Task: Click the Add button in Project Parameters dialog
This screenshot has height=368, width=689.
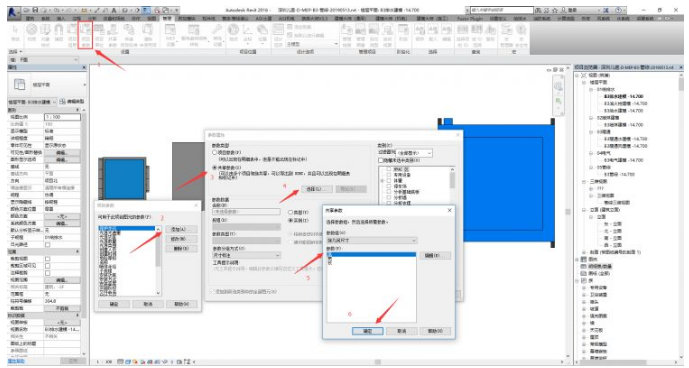Action: [181, 230]
